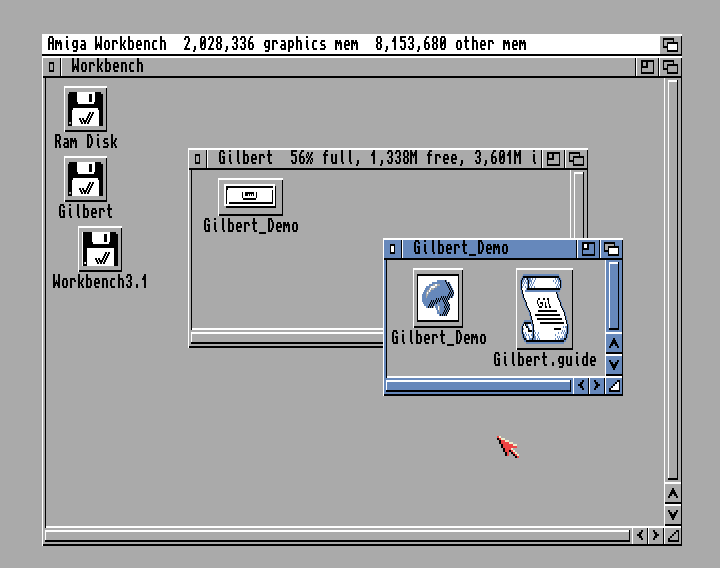Select the Gilbert_Demo drawer icon in Gilbert window

point(250,197)
